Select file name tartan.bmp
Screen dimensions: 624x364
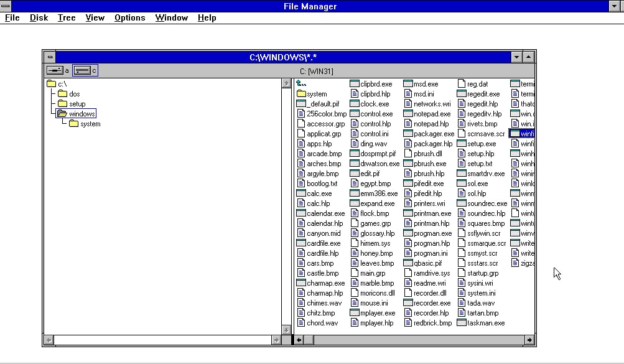(483, 313)
